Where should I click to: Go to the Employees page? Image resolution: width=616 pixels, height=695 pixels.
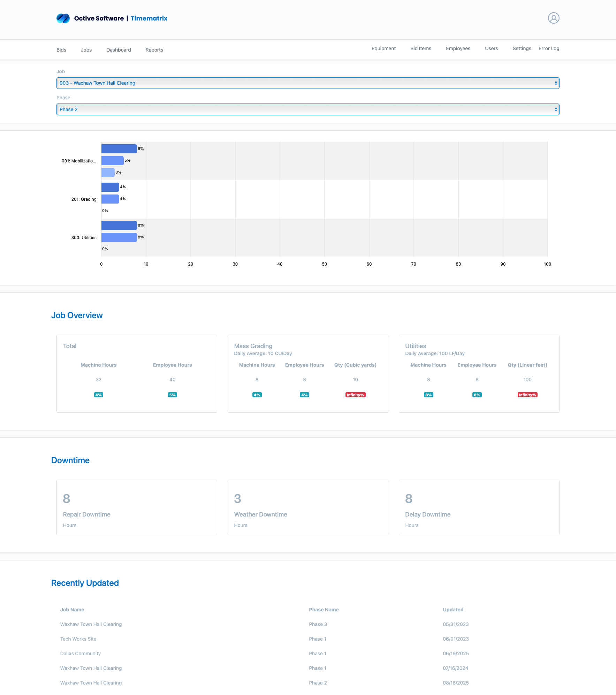tap(458, 48)
